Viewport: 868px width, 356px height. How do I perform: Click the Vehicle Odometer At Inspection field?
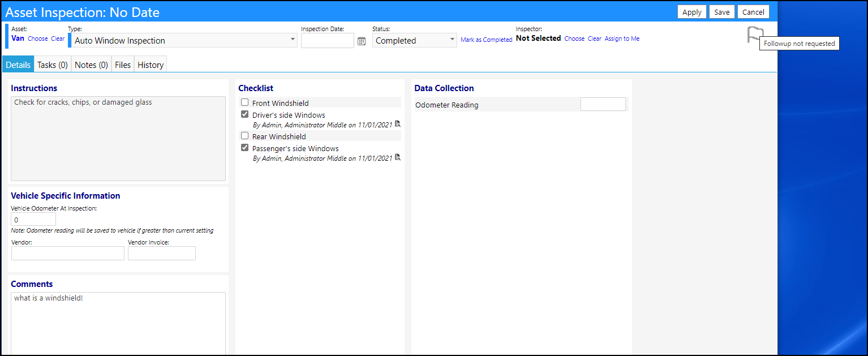tap(33, 220)
